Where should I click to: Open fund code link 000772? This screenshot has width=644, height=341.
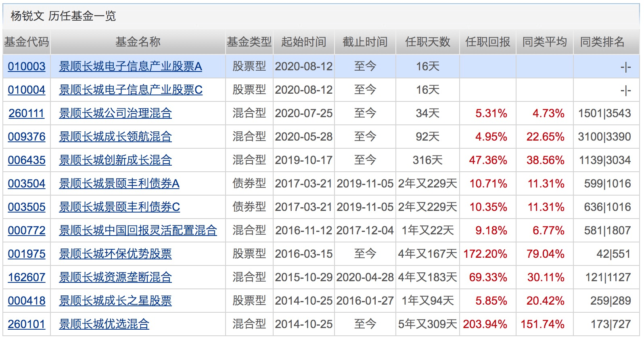[x=27, y=230]
